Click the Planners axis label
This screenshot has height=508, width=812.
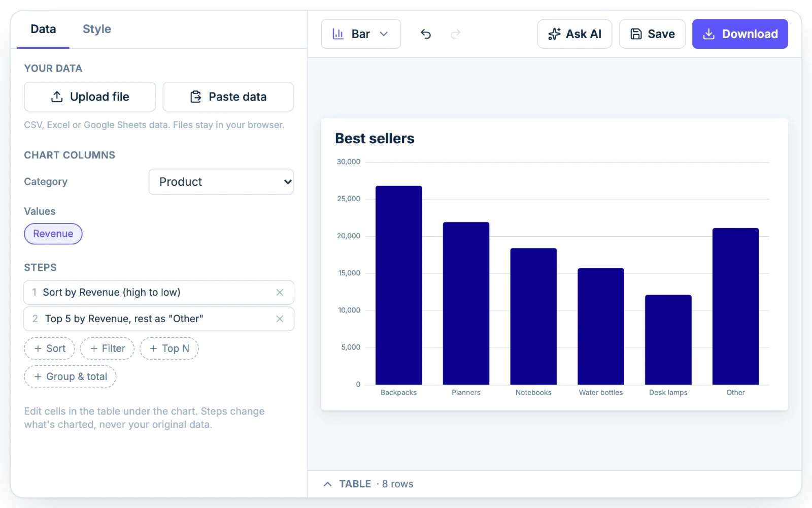tap(466, 393)
